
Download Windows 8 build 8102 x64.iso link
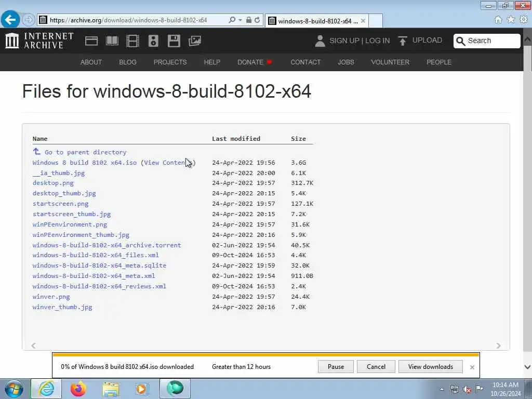click(85, 163)
